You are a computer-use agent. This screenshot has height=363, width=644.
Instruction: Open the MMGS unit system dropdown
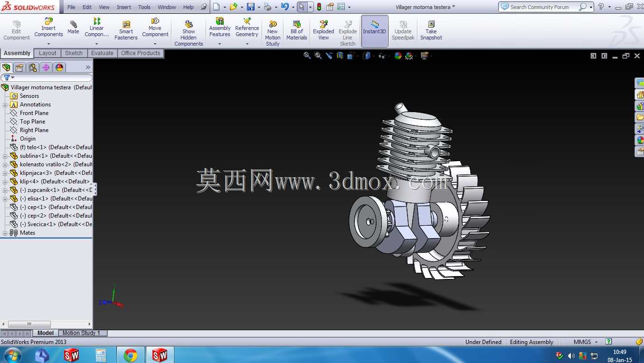tap(585, 342)
